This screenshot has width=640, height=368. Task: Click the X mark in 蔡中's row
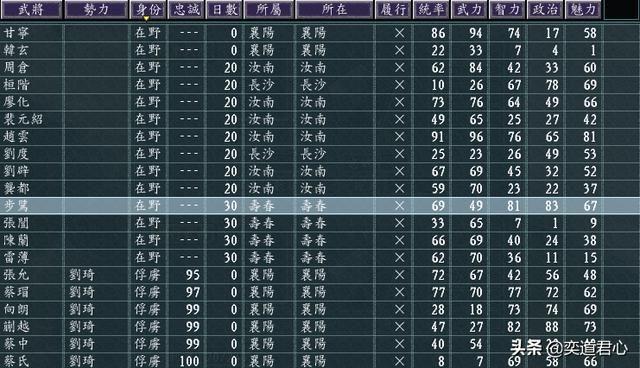point(400,344)
